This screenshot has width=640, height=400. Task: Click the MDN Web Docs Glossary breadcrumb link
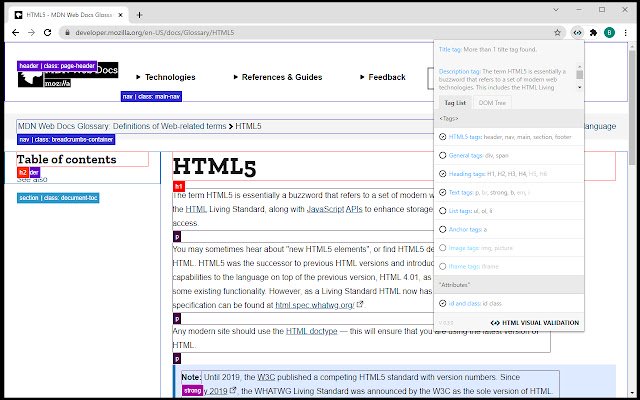(122, 126)
